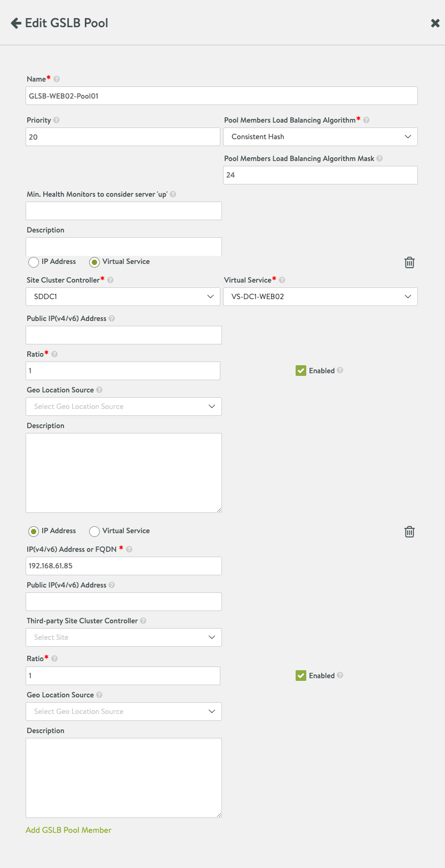This screenshot has height=868, width=445.
Task: Close the Edit GSLB Pool dialog
Action: [435, 23]
